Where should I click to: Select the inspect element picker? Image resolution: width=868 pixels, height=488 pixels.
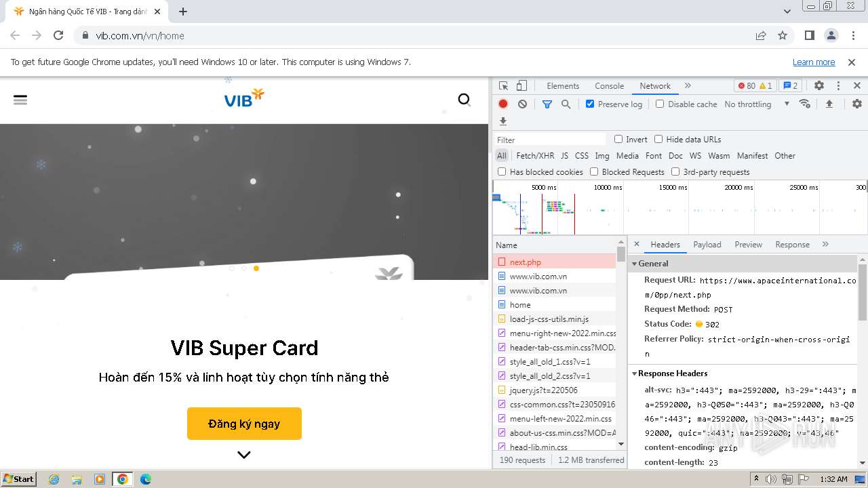(x=503, y=86)
